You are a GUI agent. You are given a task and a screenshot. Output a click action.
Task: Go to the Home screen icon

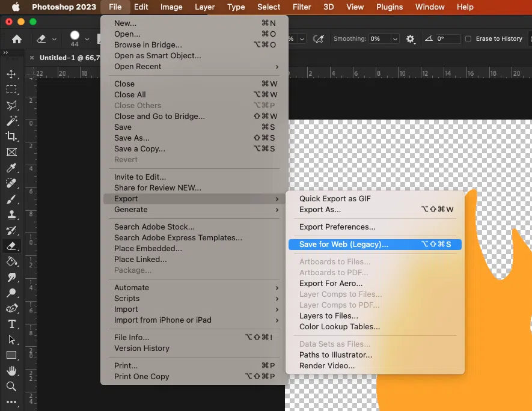[x=17, y=39]
